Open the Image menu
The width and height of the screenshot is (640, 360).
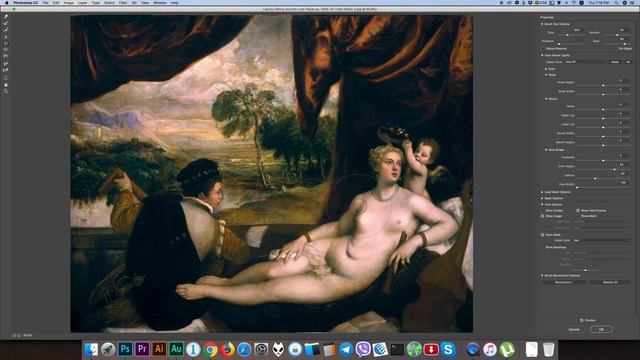click(x=69, y=2)
